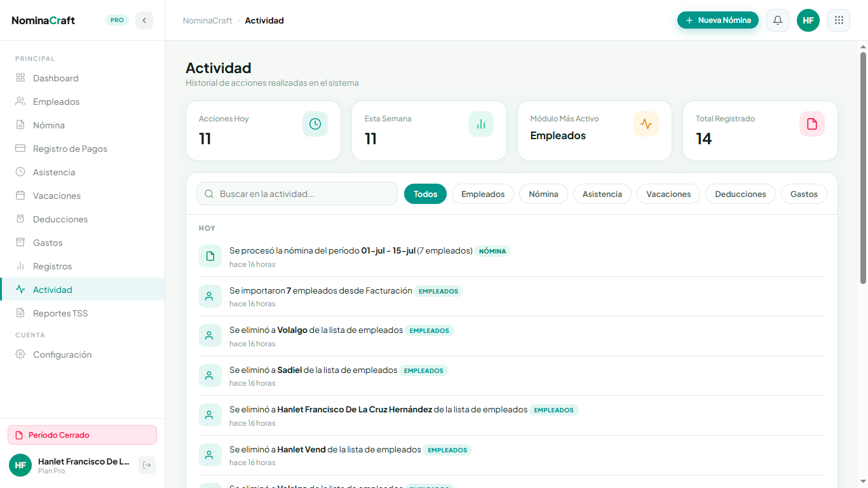The height and width of the screenshot is (488, 868).
Task: Click the HF avatar in top bar
Action: (x=808, y=20)
